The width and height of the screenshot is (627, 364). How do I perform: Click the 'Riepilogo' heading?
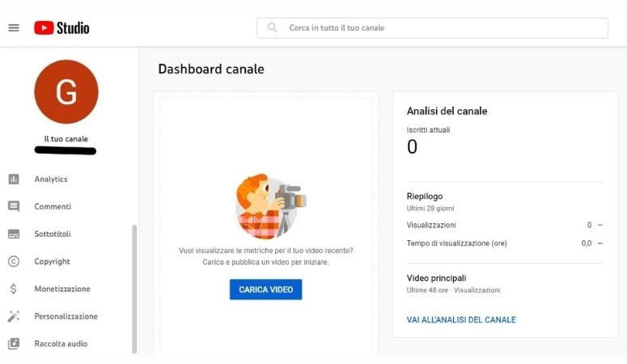(425, 196)
